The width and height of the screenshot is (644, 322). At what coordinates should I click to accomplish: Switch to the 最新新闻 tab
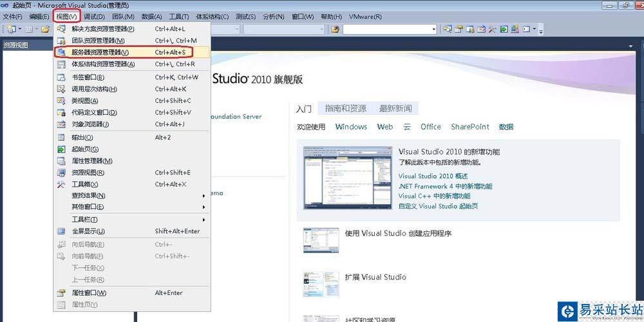point(395,108)
